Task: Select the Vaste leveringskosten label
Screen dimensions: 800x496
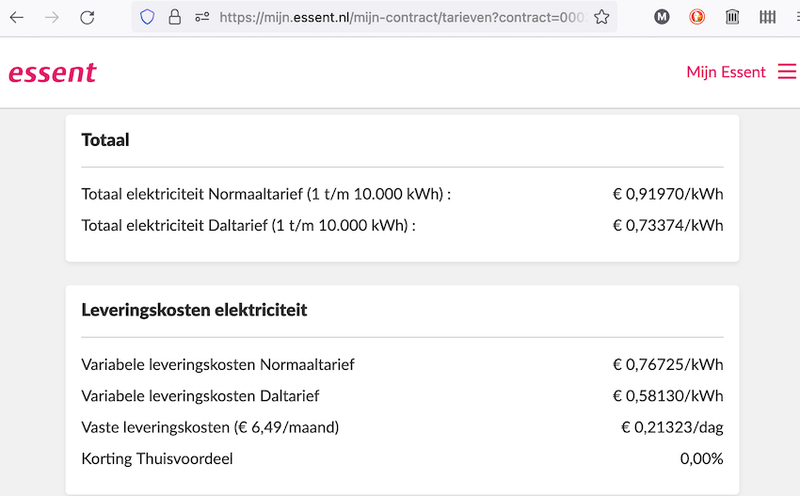Action: [210, 427]
